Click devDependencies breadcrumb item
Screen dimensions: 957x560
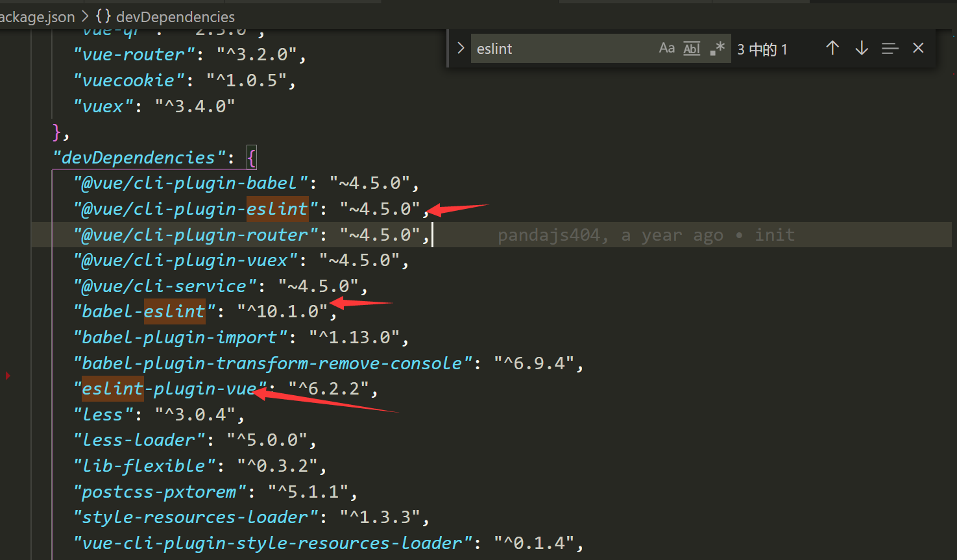point(175,17)
